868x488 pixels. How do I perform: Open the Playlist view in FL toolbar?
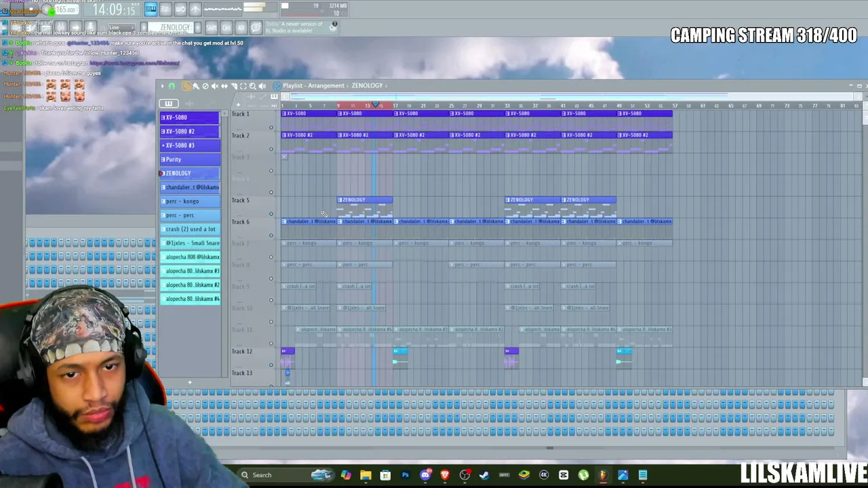coord(151,9)
